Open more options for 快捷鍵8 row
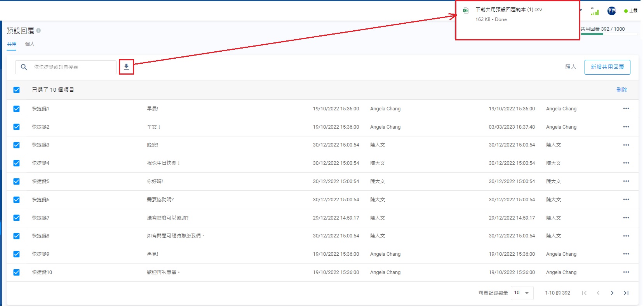 click(626, 236)
